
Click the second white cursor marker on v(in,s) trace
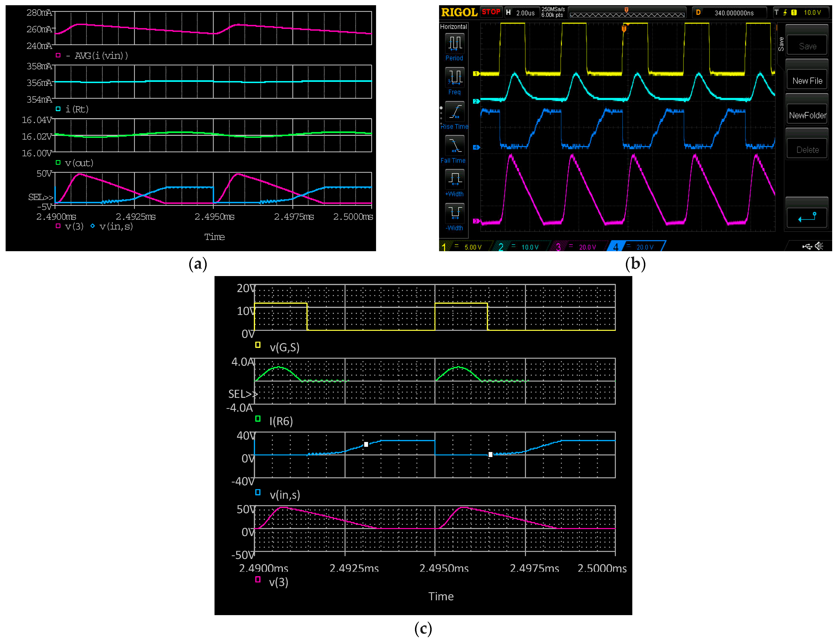click(x=490, y=454)
